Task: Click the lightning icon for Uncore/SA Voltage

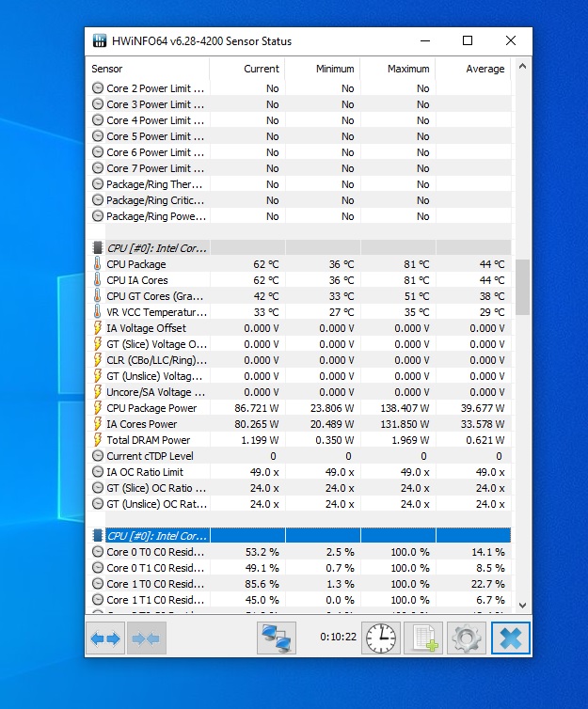Action: 97,391
